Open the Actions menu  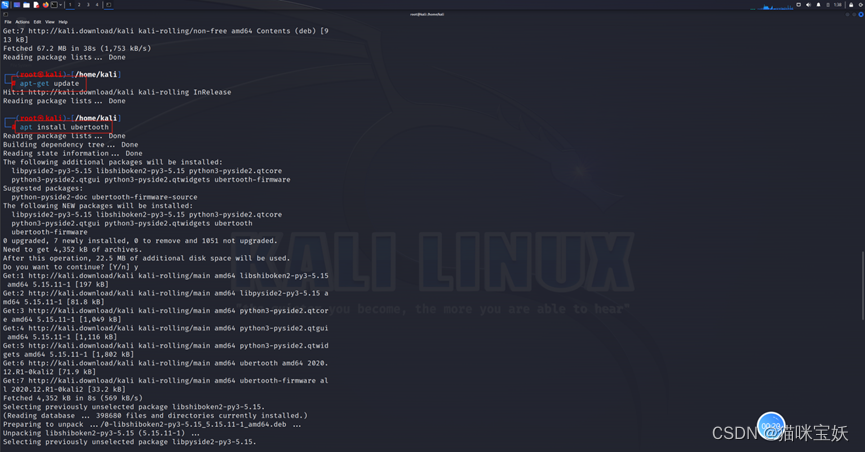click(23, 22)
